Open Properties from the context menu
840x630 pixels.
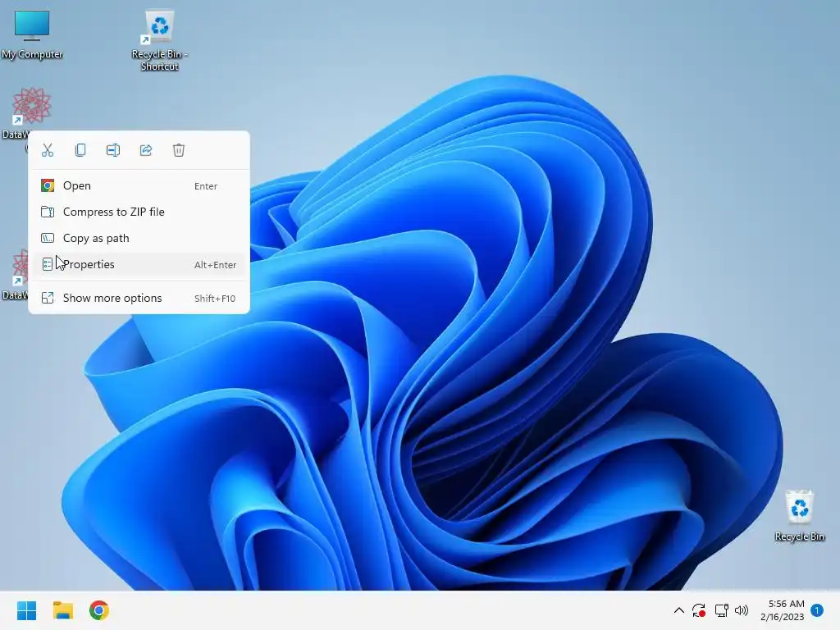[x=139, y=265]
